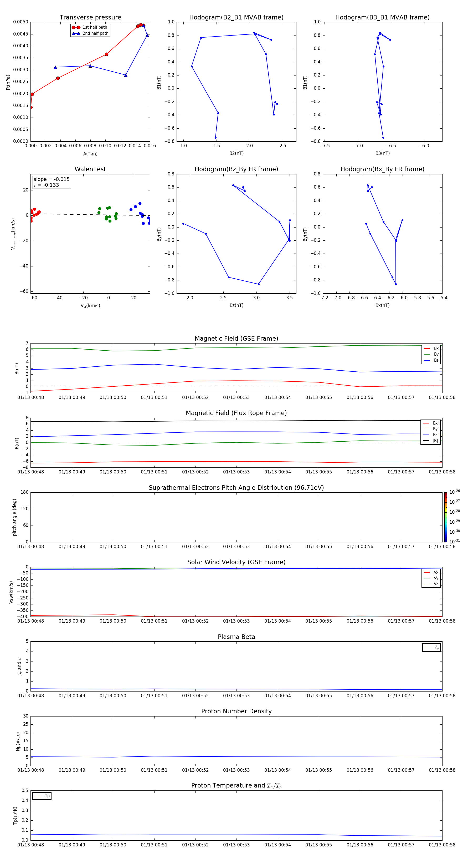Screen dimensions: 473x868
Task: Click the "Solar Wind Velocity (GSE Frame)" title
Action: click(236, 562)
